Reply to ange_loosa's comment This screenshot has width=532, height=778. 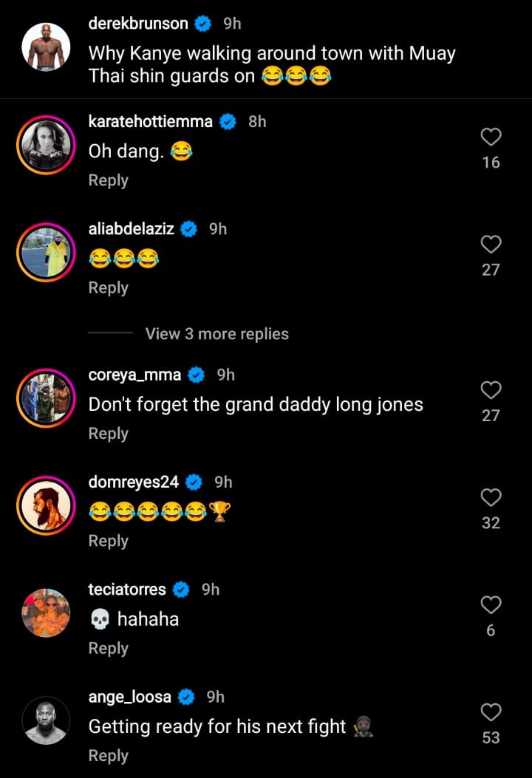pos(109,756)
